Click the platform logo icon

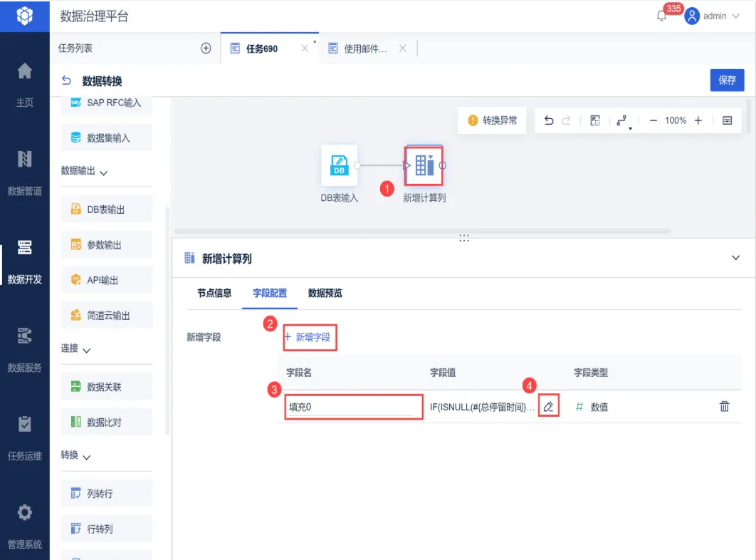(25, 16)
